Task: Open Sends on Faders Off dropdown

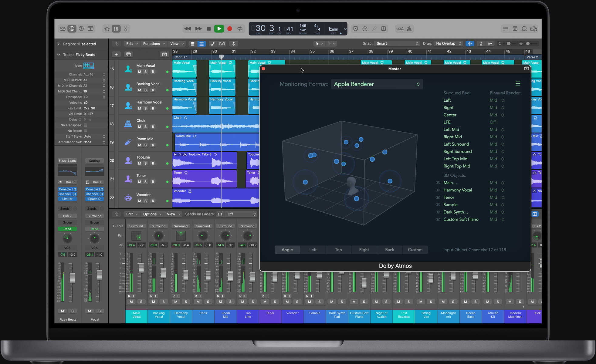Action: (241, 214)
